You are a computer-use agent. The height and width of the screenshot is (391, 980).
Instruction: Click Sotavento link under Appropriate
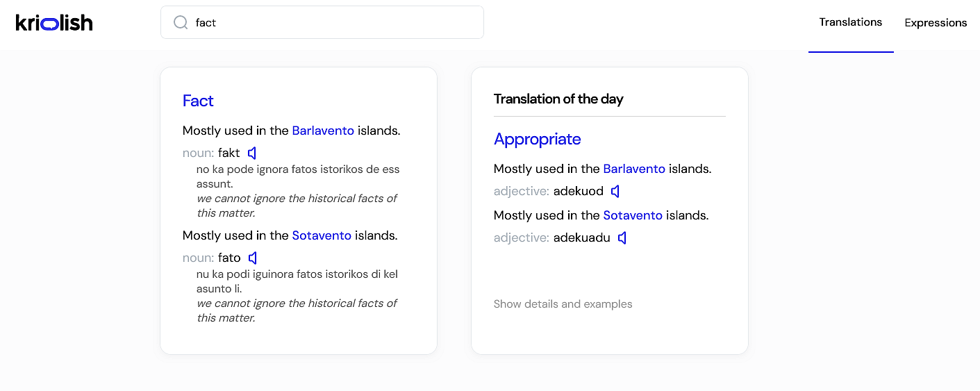[633, 215]
